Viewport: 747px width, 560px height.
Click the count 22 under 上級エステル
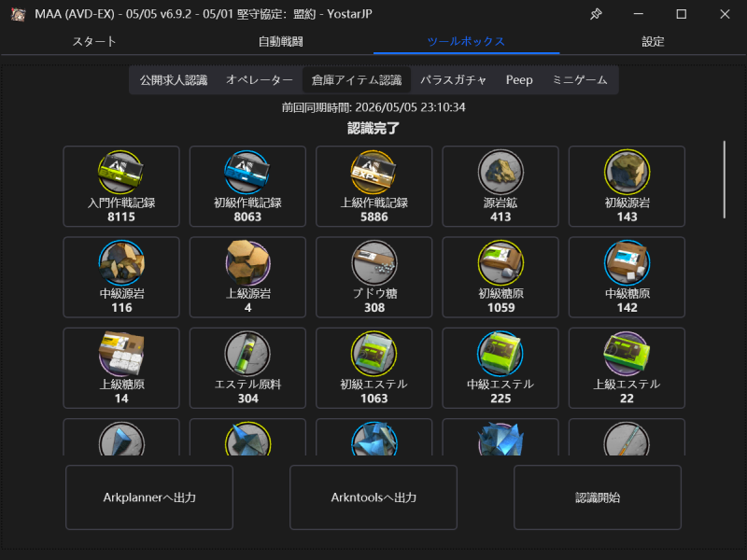(x=627, y=399)
